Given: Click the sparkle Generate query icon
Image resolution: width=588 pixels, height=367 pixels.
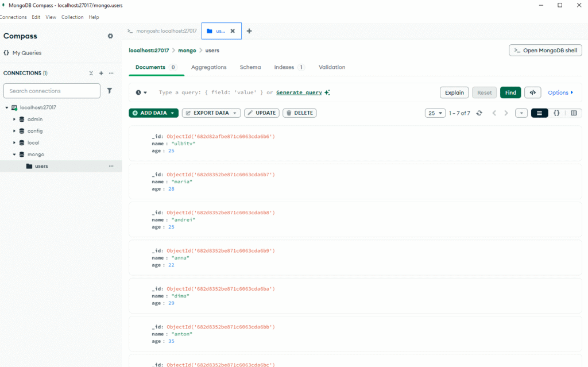Looking at the screenshot, I should pos(327,92).
